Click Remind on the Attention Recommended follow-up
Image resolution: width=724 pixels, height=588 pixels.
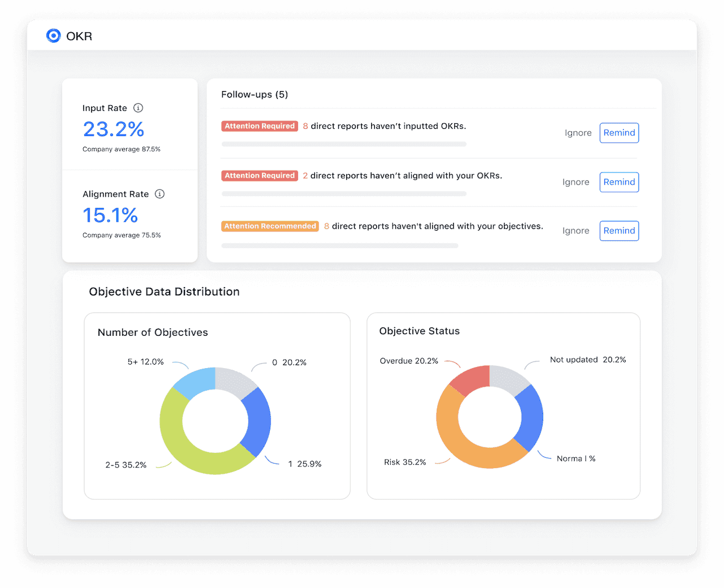point(619,230)
